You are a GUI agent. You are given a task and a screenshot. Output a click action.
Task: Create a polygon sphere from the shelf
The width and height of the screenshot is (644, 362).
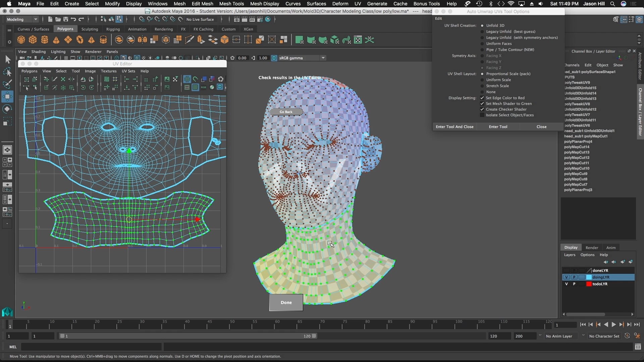pos(21,40)
